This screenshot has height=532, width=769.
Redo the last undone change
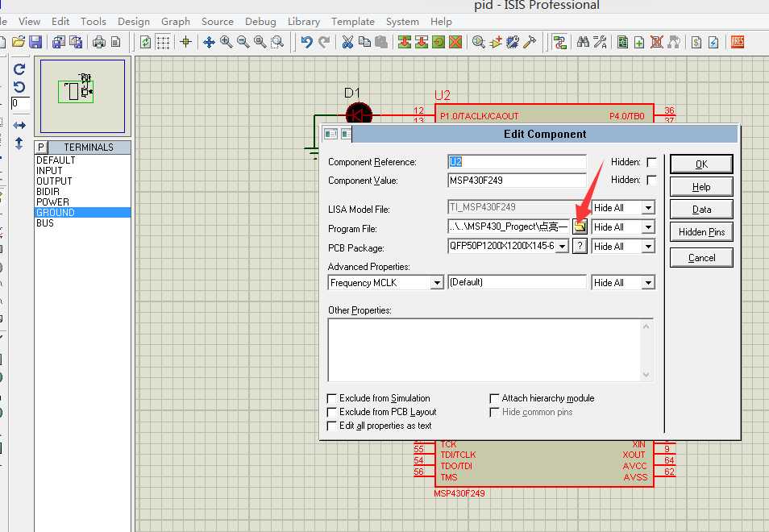point(324,42)
